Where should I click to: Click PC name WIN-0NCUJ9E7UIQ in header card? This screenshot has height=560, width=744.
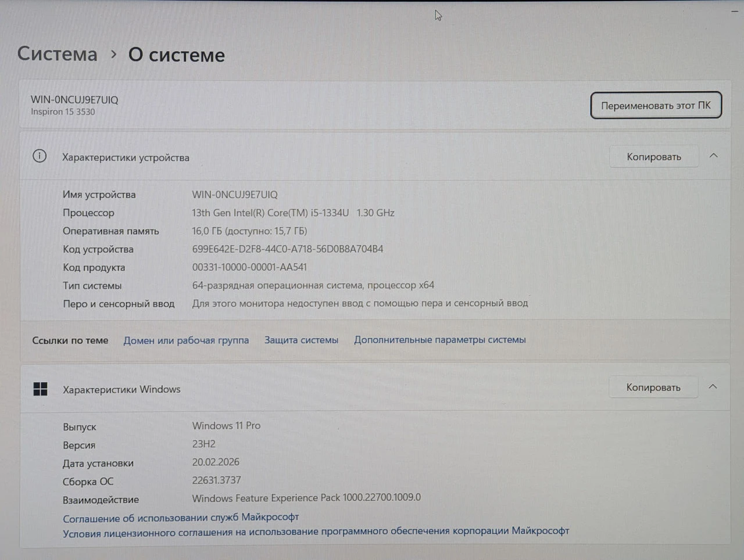tap(74, 99)
